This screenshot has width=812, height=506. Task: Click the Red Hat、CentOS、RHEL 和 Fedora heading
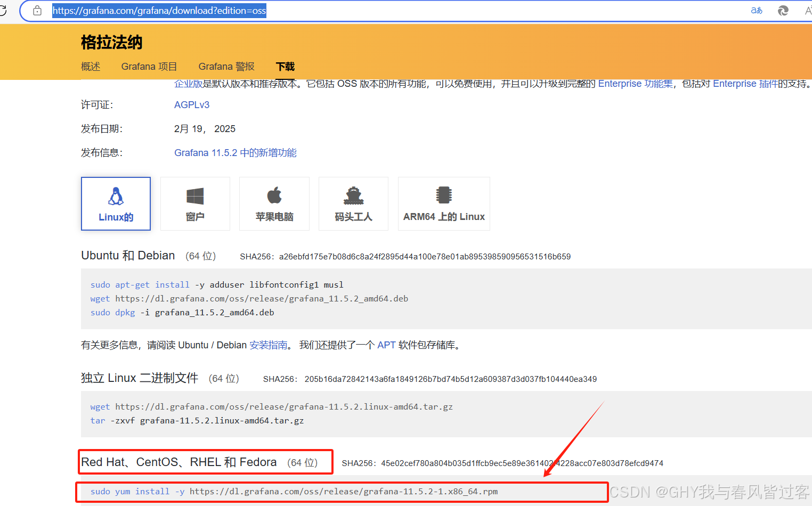[x=179, y=462]
